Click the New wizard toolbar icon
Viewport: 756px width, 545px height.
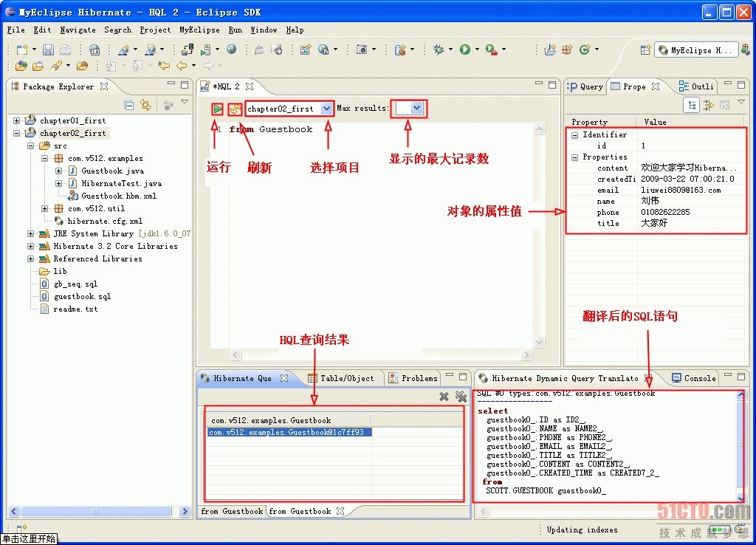[x=21, y=49]
